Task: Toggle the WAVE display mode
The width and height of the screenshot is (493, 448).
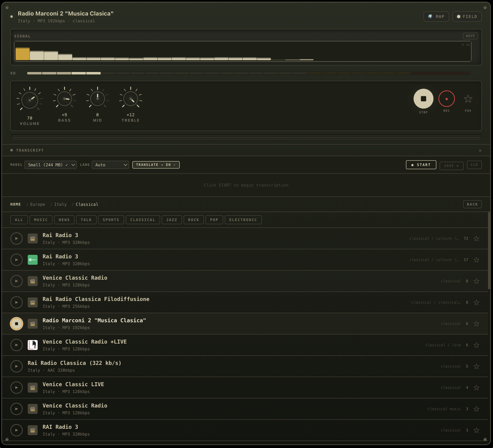Action: coord(470,36)
